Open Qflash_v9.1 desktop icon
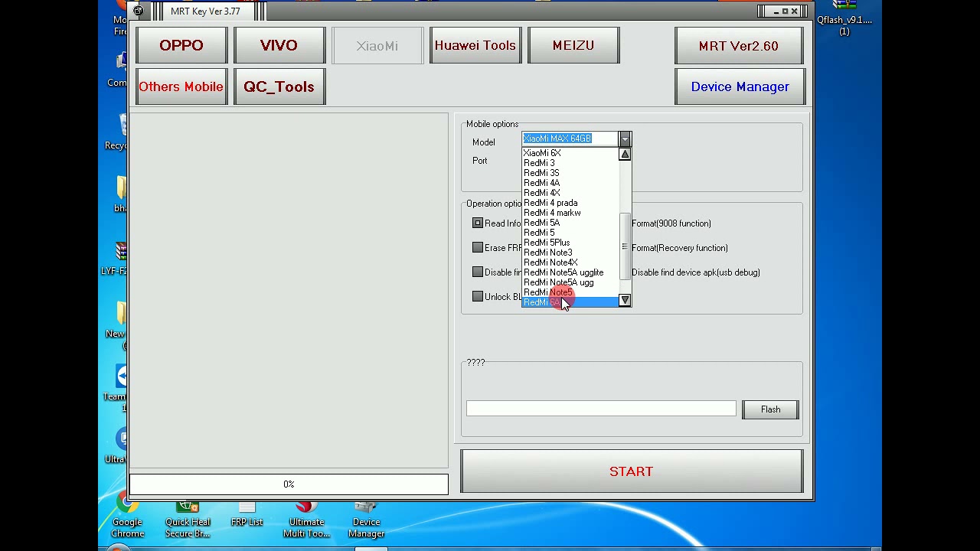 pyautogui.click(x=844, y=18)
